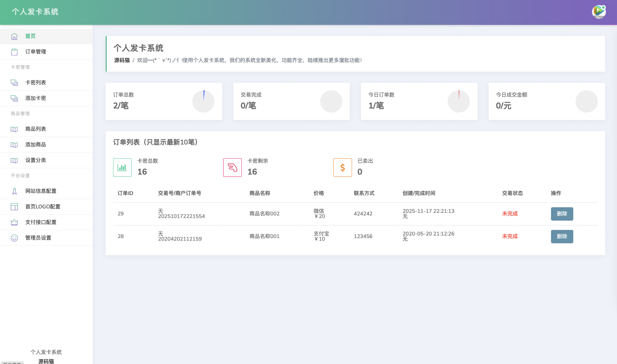Viewport: 617px width, 364px height.
Task: Delete order 29 using its 删除 button
Action: [x=562, y=214]
